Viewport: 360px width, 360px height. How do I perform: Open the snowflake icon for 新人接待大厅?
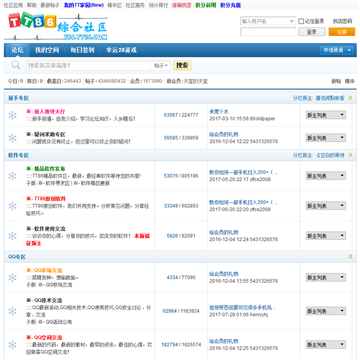tap(12, 115)
